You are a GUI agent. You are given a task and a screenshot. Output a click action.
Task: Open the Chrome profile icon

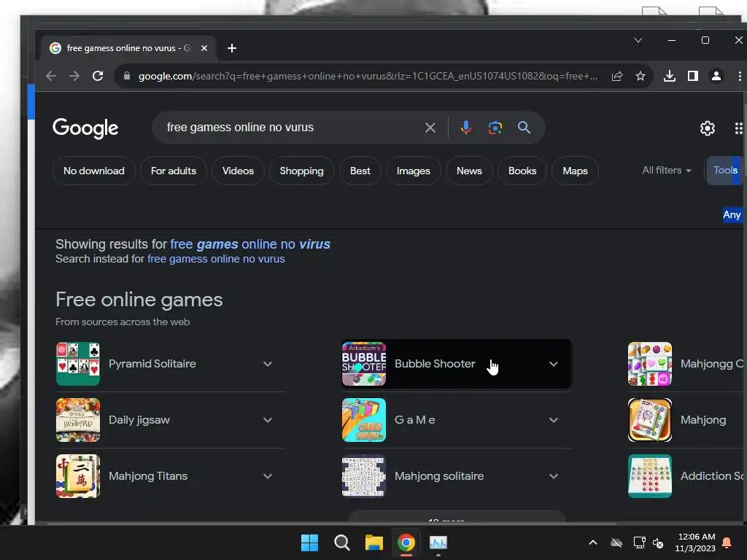716,76
